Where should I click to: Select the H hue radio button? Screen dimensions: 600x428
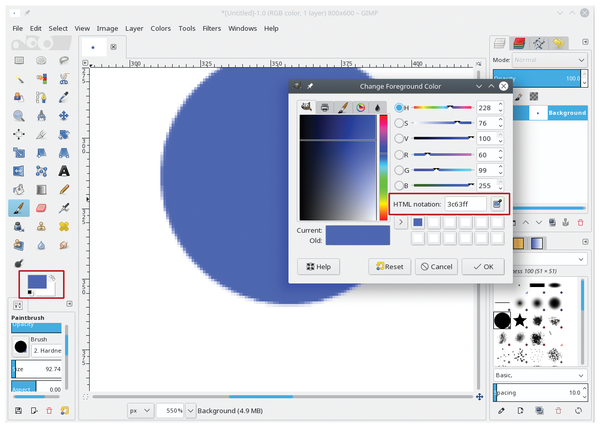[x=399, y=108]
